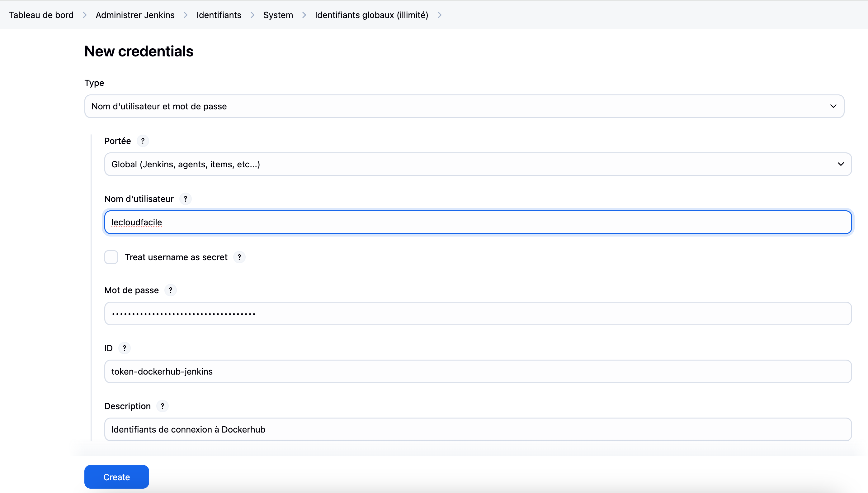868x493 pixels.
Task: Click the System breadcrumb link
Action: [278, 15]
